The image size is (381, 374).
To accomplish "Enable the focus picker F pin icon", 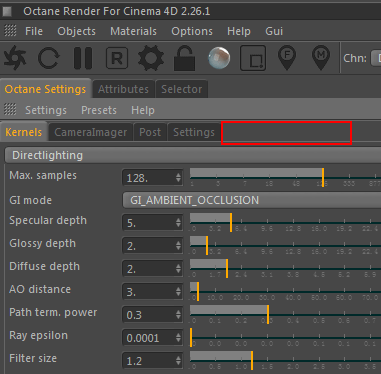I will pyautogui.click(x=287, y=58).
